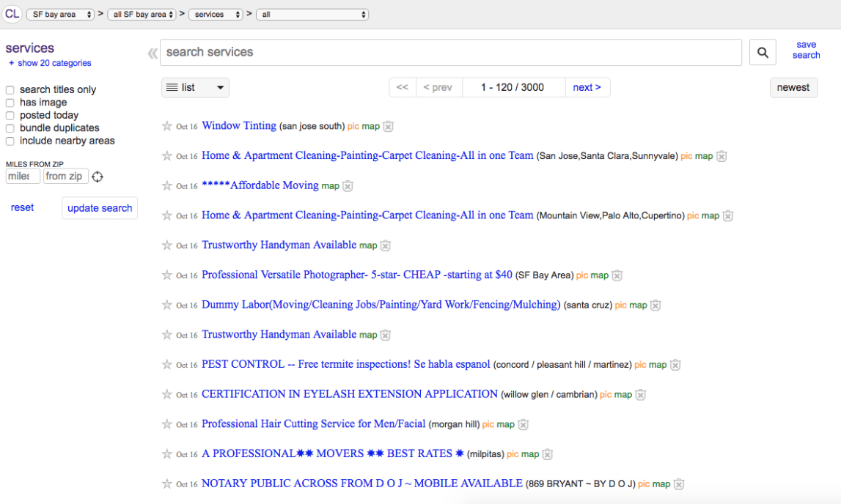This screenshot has width=841, height=504.
Task: Open the all subcategory dropdown
Action: 312,15
